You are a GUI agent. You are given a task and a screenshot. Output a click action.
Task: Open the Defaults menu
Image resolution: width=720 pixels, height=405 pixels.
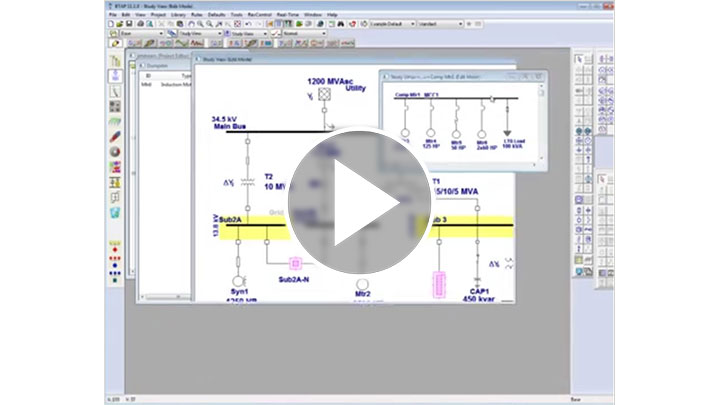(216, 15)
